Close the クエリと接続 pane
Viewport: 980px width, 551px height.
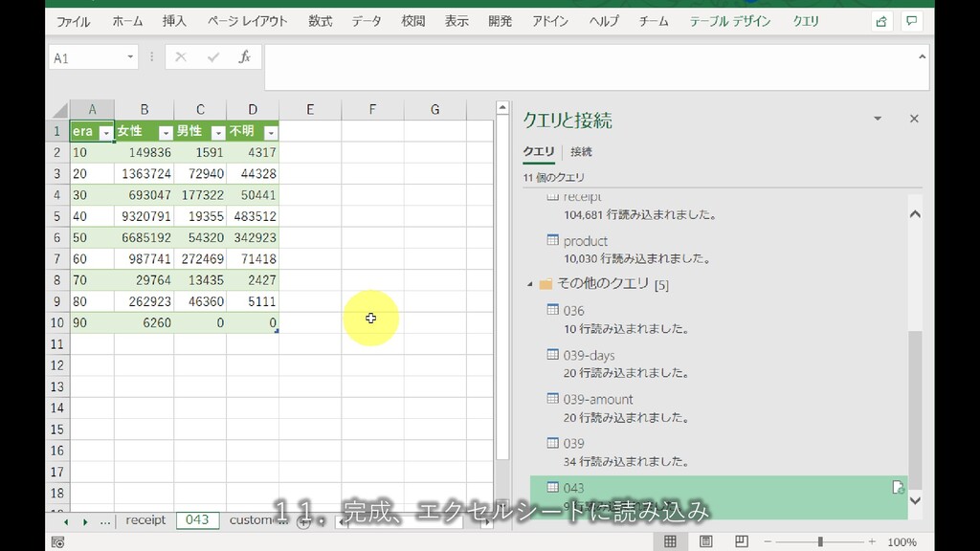[x=913, y=119]
